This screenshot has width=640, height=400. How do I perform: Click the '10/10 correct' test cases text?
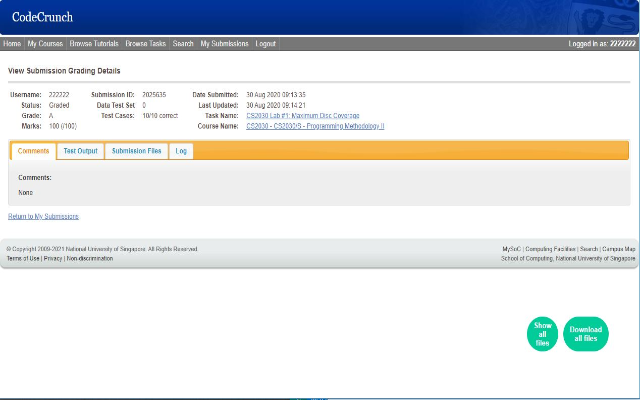point(160,116)
